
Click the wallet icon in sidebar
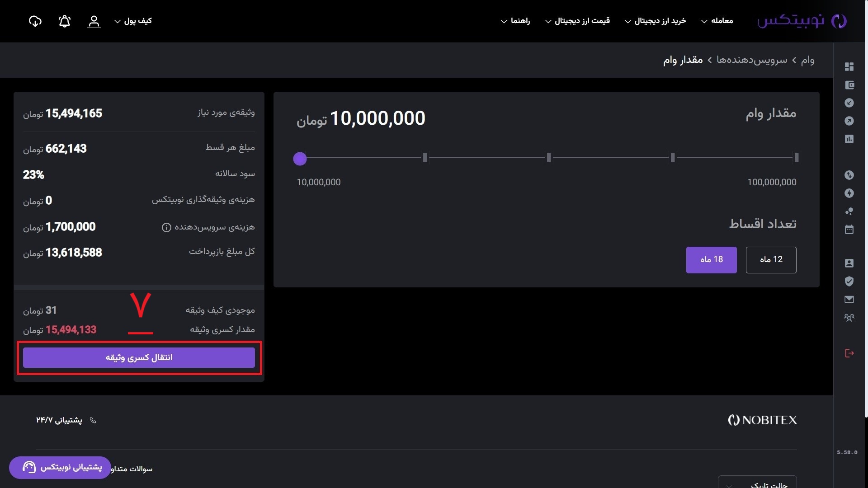click(x=849, y=85)
